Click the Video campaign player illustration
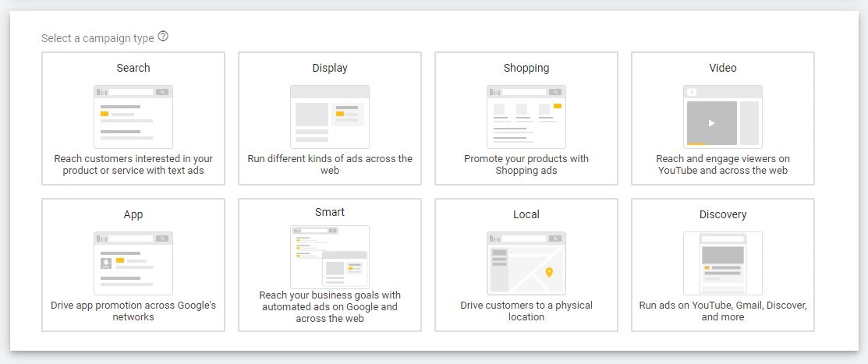868x364 pixels. click(722, 116)
